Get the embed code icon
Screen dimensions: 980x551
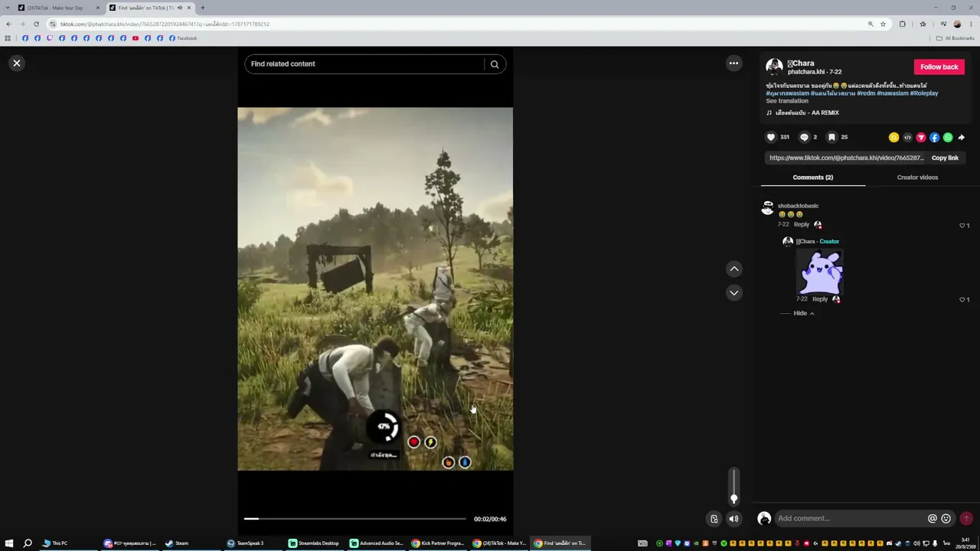[907, 138]
